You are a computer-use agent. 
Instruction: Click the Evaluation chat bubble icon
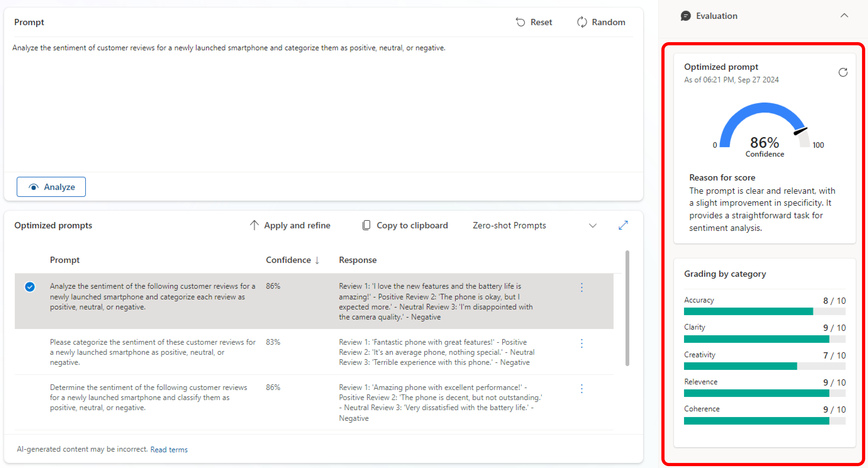686,16
